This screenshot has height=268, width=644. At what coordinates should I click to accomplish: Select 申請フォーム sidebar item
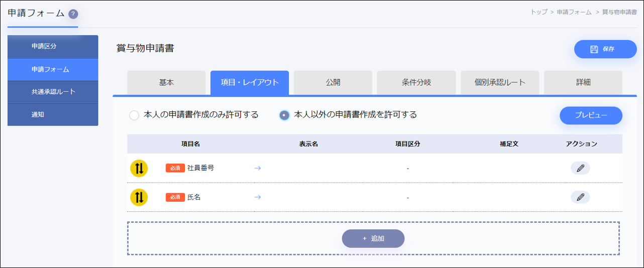pyautogui.click(x=53, y=69)
